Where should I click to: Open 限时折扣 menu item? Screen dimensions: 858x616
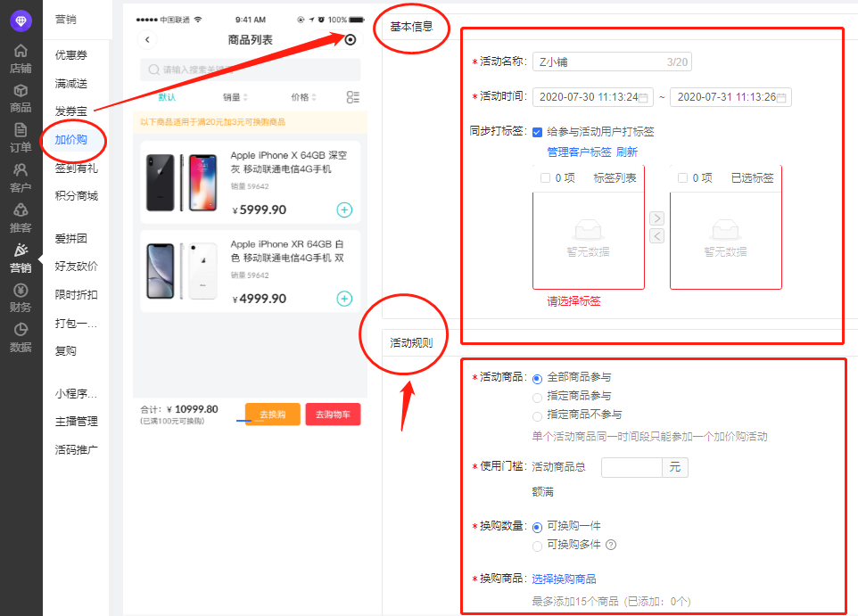pyautogui.click(x=77, y=294)
